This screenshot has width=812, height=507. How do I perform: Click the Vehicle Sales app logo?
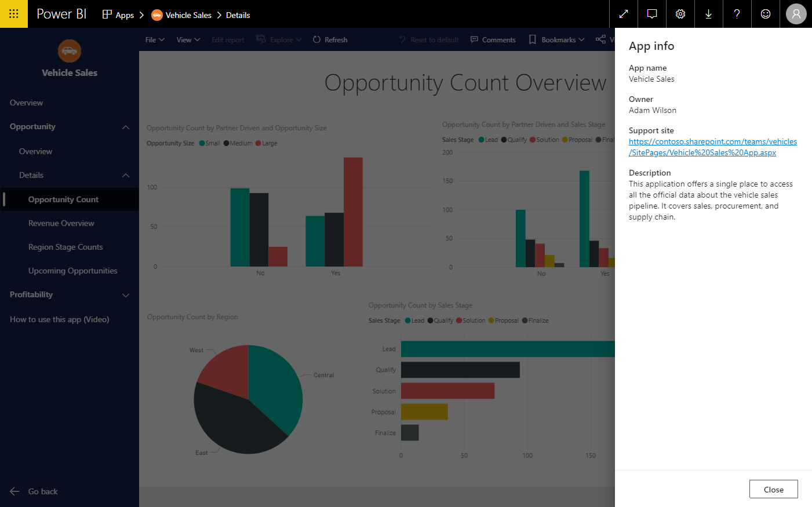click(x=69, y=50)
